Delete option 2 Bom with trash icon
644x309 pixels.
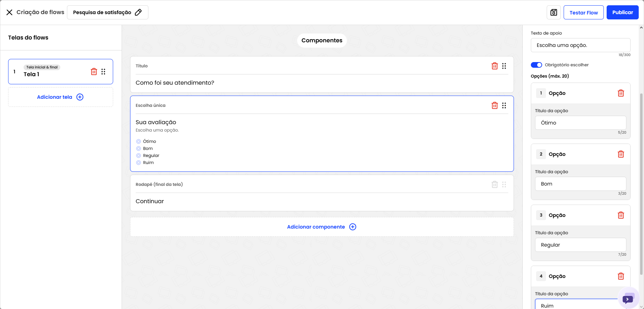point(621,154)
